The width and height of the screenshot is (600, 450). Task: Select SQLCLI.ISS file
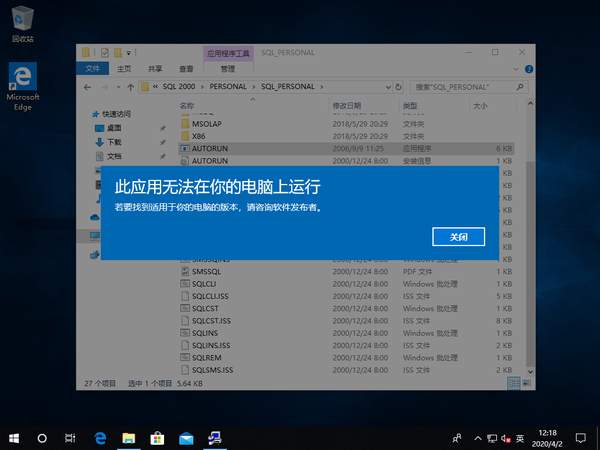click(x=346, y=296)
